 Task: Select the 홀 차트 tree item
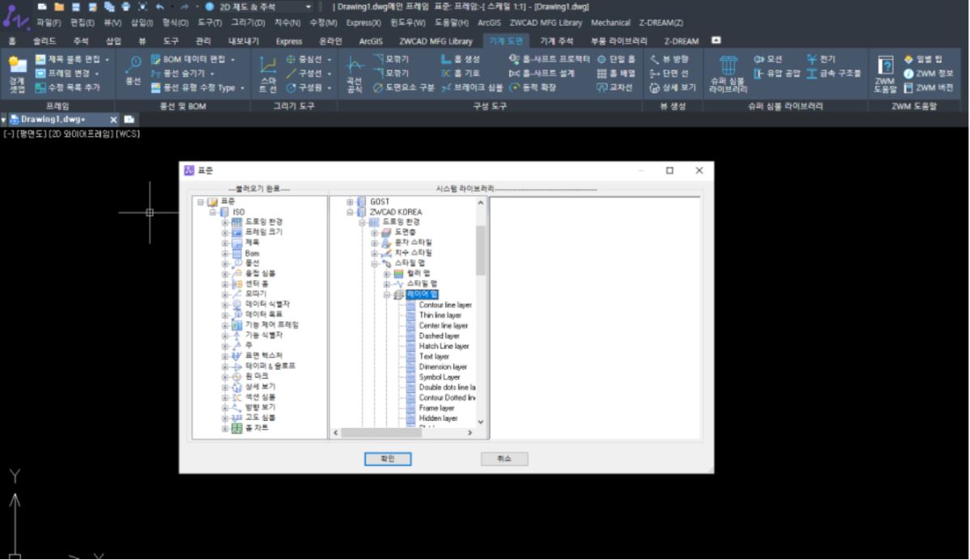coord(257,428)
